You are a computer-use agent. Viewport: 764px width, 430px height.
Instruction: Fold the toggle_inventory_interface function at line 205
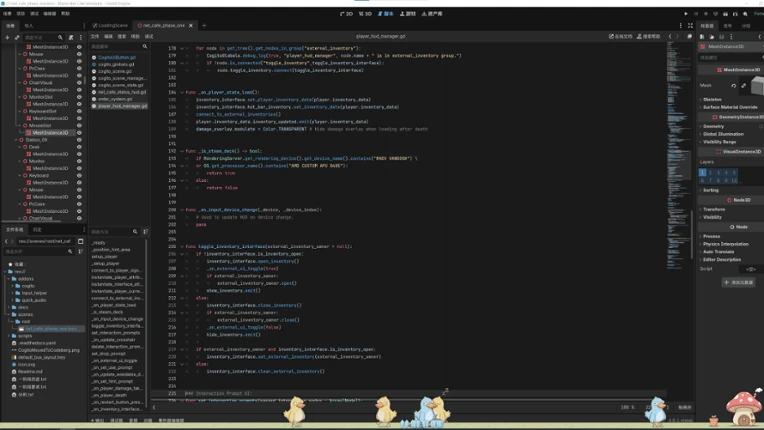(x=182, y=246)
